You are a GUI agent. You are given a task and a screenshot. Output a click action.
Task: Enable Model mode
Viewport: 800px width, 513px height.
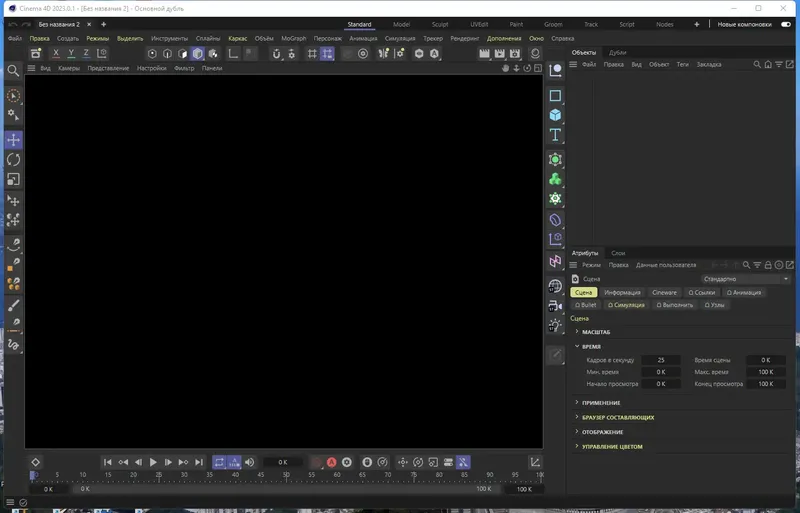pos(198,54)
